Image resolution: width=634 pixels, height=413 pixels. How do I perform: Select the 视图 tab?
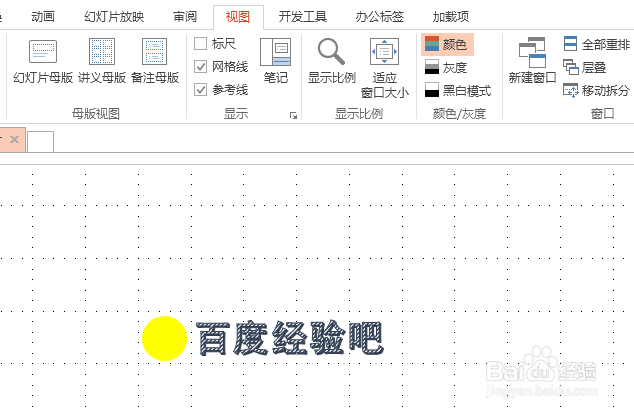(238, 17)
